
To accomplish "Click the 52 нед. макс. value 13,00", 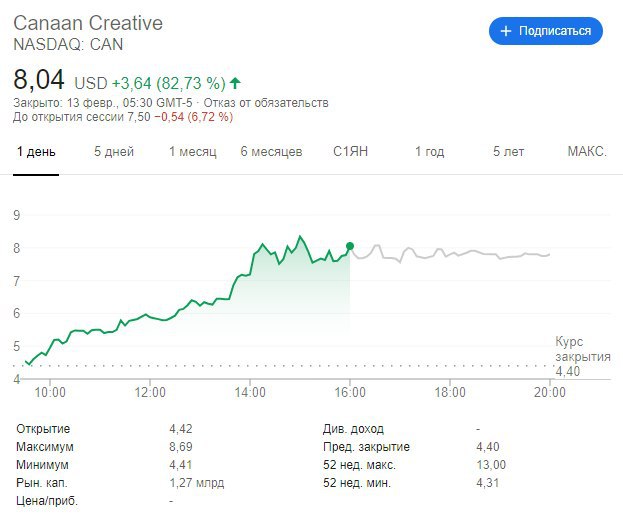I will click(x=492, y=465).
